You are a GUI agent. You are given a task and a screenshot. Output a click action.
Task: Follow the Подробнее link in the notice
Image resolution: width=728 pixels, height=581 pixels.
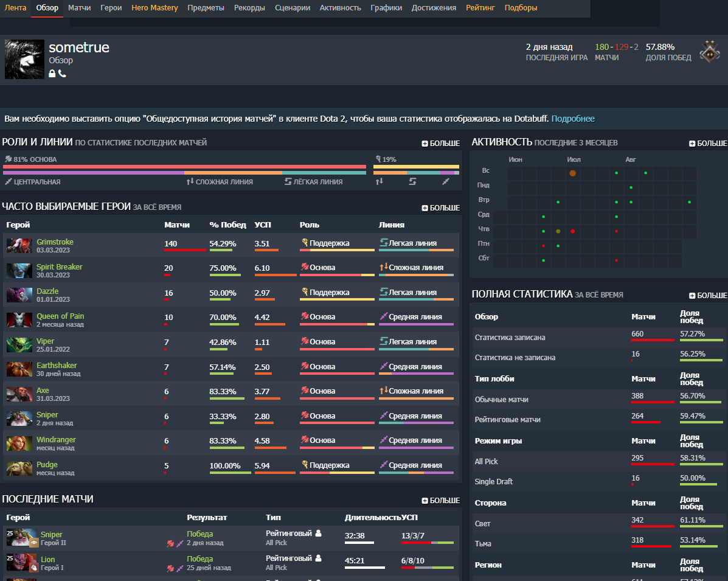coord(573,119)
